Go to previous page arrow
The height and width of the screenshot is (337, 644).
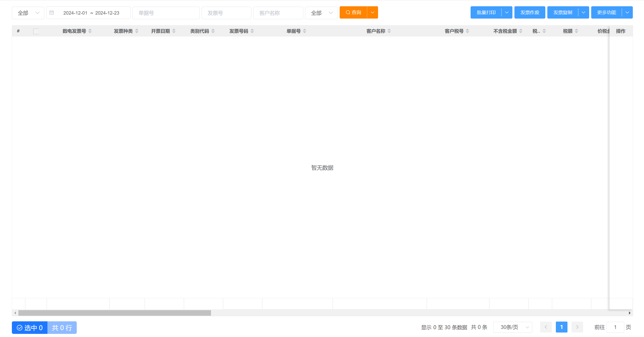pyautogui.click(x=546, y=327)
